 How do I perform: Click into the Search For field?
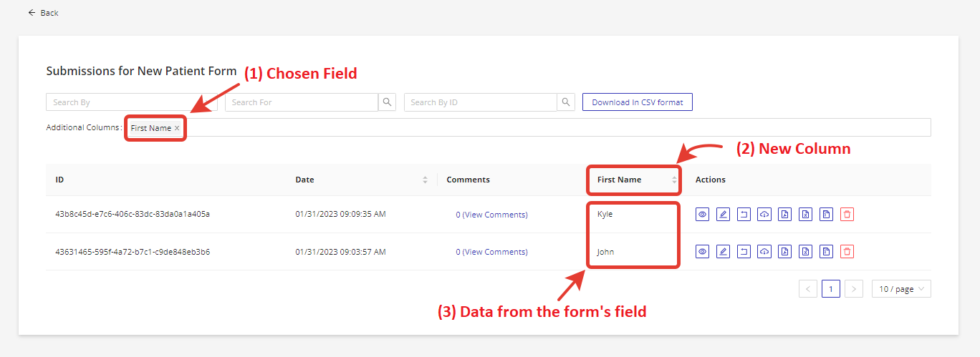pos(302,102)
